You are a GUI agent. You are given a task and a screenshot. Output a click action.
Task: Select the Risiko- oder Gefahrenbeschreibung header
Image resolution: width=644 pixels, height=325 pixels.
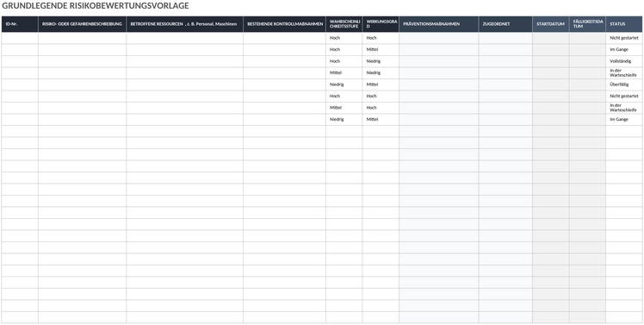pos(82,24)
